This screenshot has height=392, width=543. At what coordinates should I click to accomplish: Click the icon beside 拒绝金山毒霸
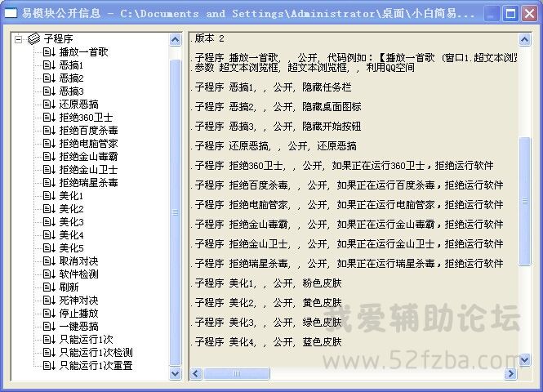49,157
